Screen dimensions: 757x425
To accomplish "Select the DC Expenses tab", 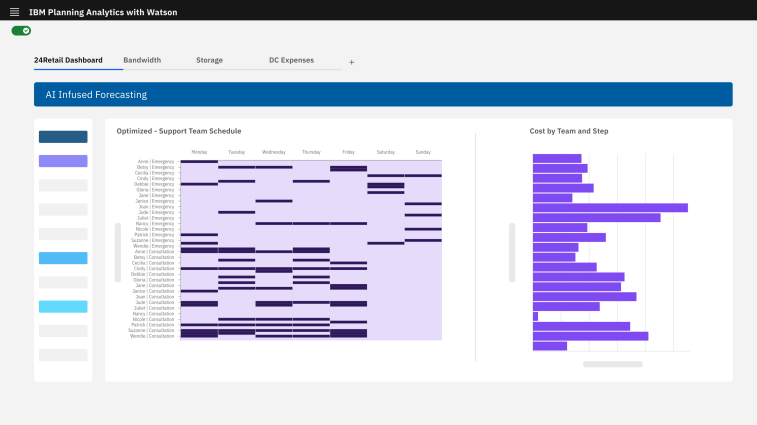I will 291,60.
